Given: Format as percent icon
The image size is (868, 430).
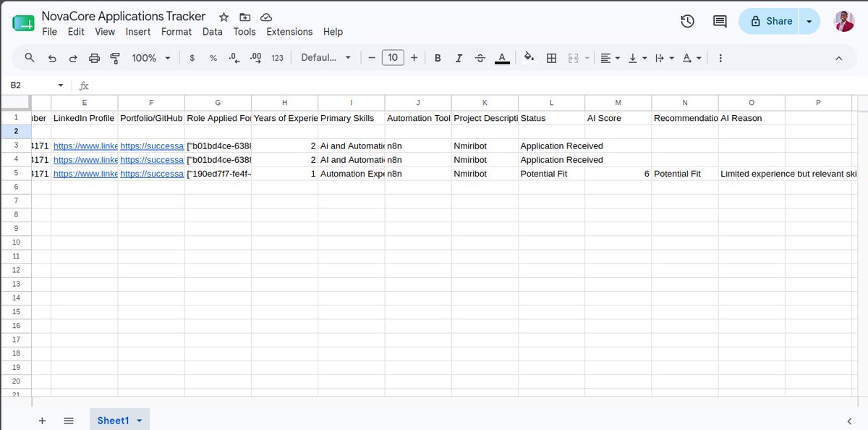Looking at the screenshot, I should [x=213, y=58].
